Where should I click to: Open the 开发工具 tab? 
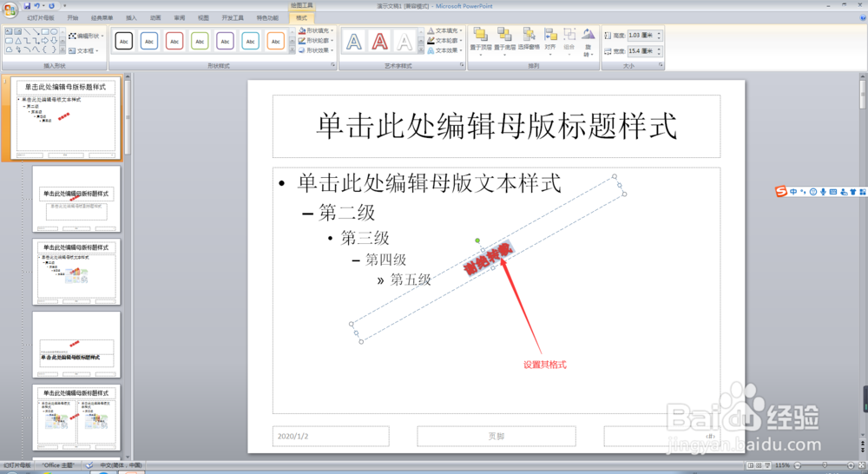click(x=233, y=17)
